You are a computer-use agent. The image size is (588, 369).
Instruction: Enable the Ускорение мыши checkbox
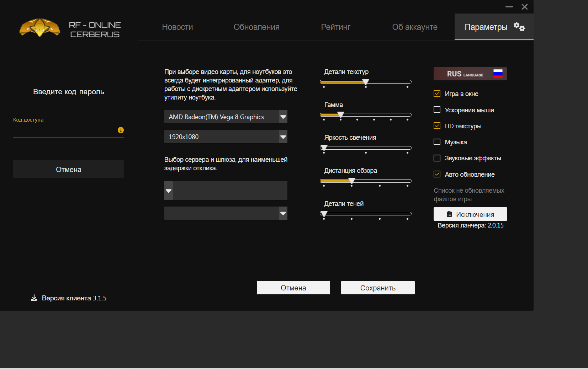coord(437,110)
